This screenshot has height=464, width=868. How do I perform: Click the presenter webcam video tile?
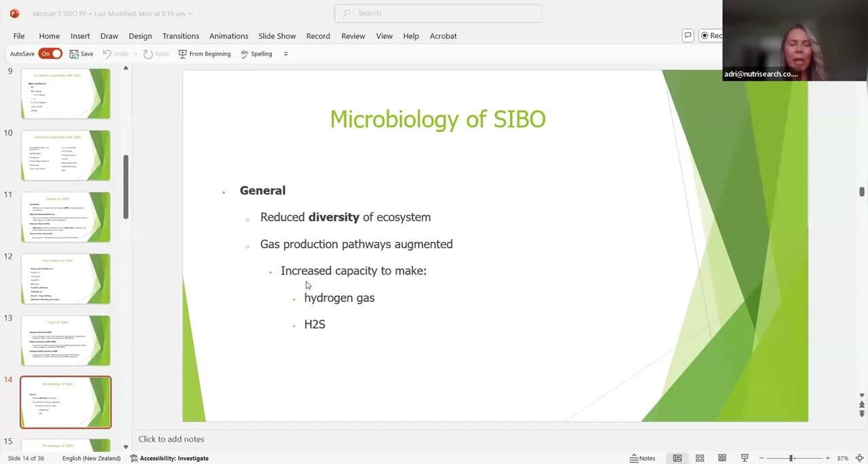[x=795, y=41]
